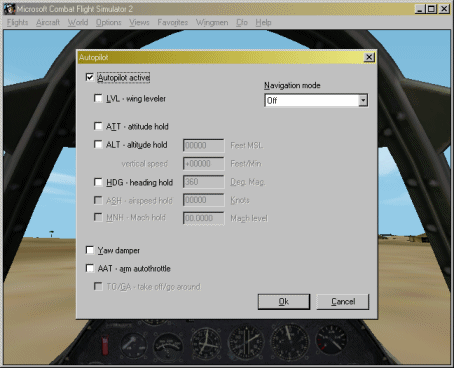454x368 pixels.
Task: Enable AAT arm autothrottle checkbox
Action: (x=90, y=268)
